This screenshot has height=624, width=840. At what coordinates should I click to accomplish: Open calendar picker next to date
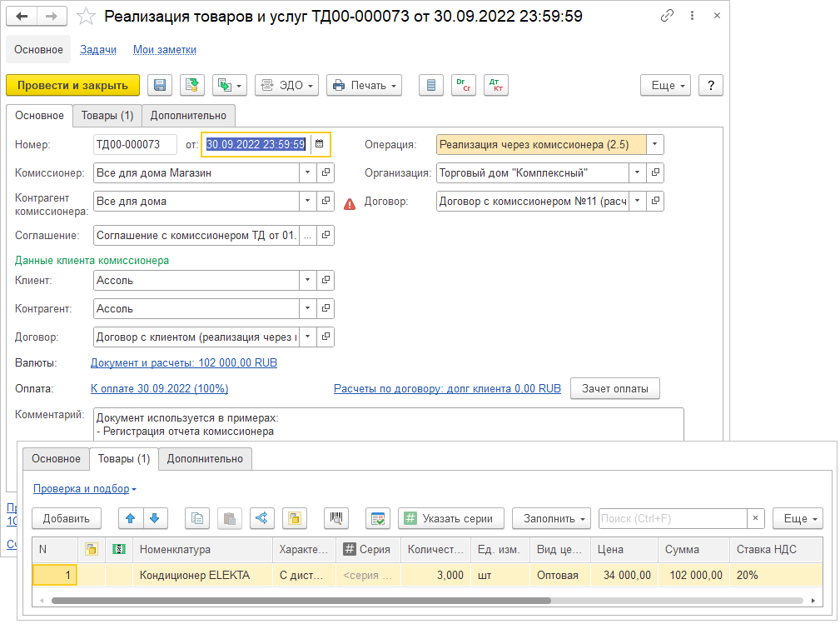pos(320,144)
